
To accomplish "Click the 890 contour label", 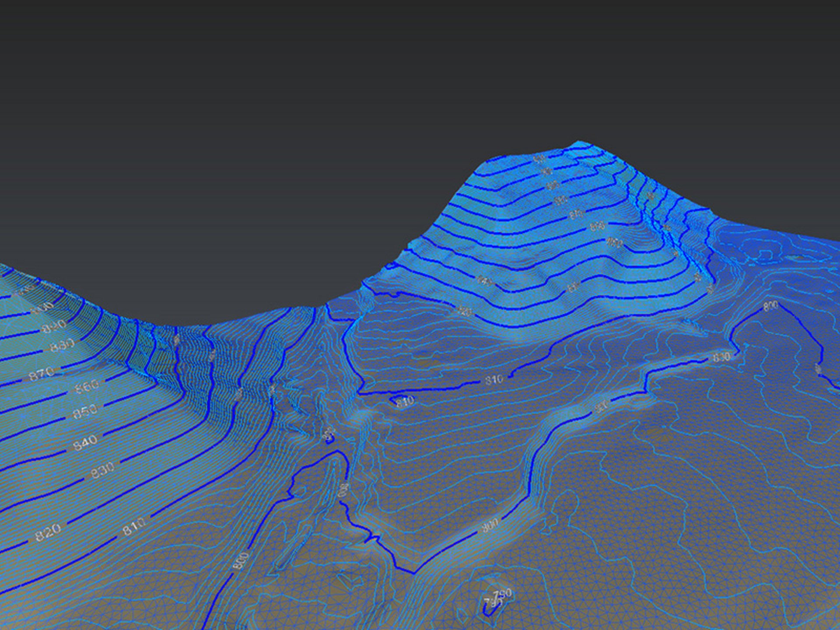I will coord(55,326).
